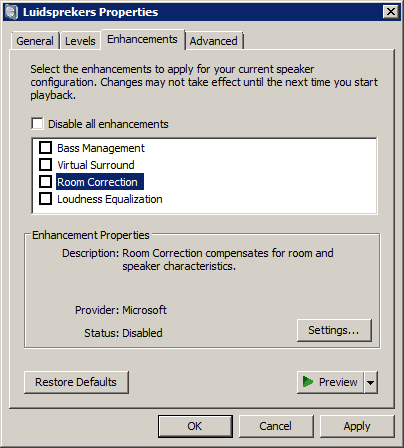Image resolution: width=404 pixels, height=448 pixels.
Task: Confirm with the OK button
Action: click(195, 426)
